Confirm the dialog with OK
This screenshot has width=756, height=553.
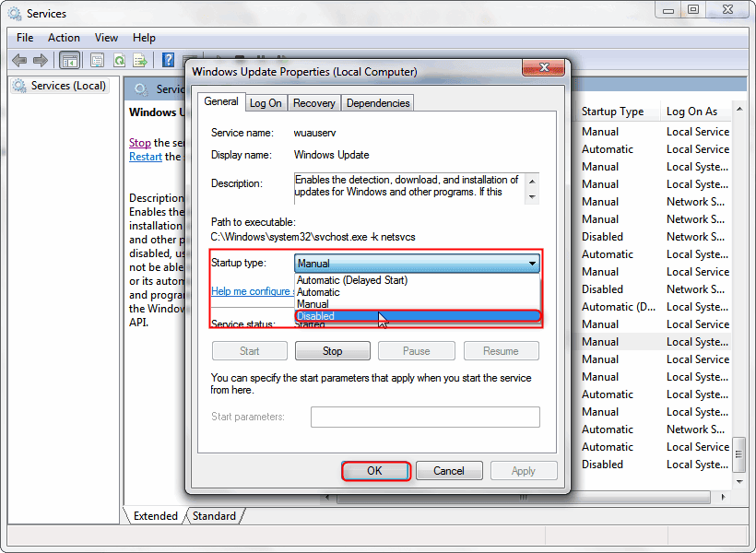pyautogui.click(x=375, y=471)
